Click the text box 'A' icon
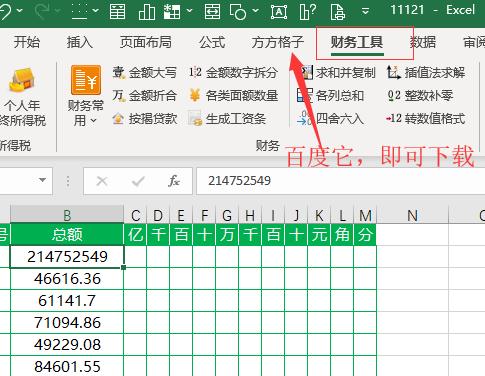The image size is (485, 376). click(x=279, y=12)
